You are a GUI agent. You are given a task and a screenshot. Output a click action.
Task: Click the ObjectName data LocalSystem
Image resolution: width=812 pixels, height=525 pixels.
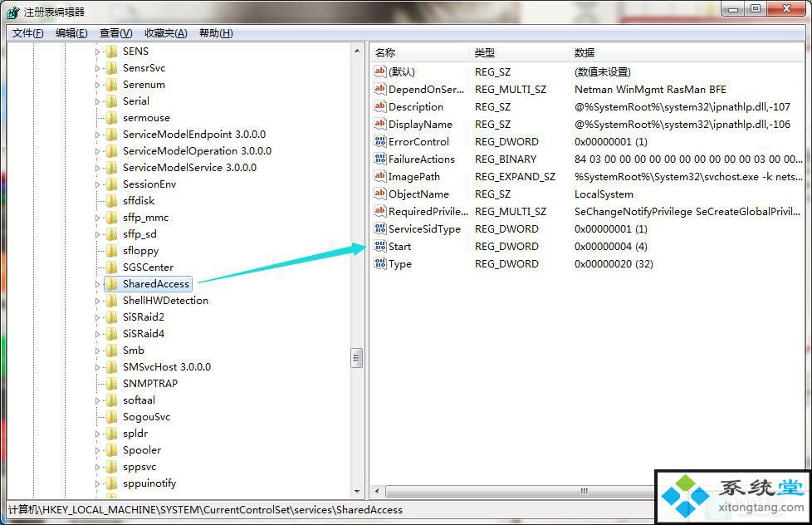pos(604,194)
